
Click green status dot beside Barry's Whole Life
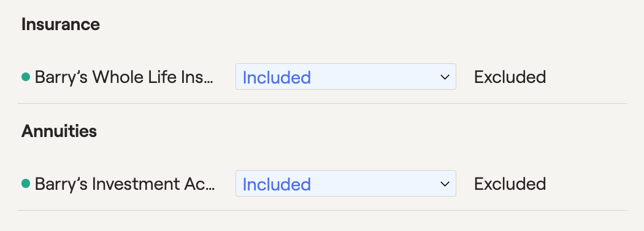point(26,77)
